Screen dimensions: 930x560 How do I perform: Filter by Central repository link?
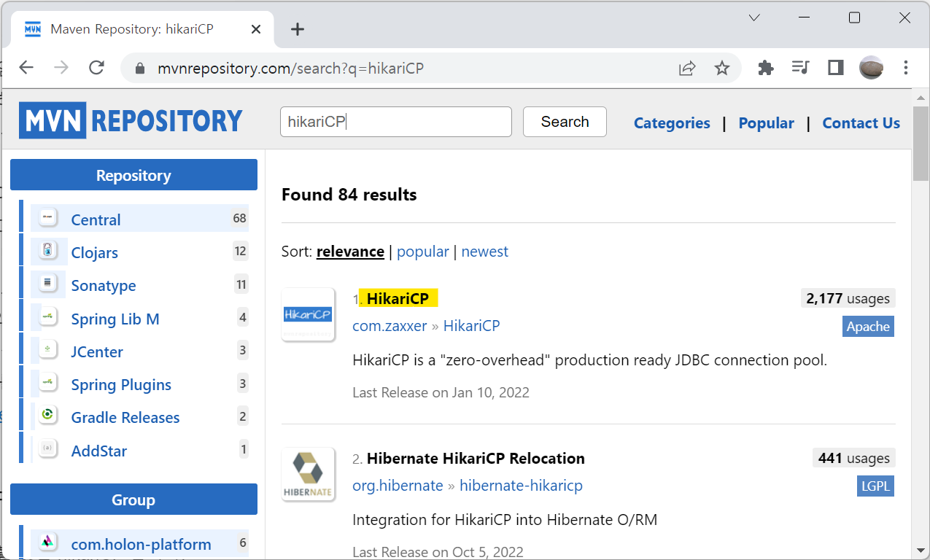[96, 219]
